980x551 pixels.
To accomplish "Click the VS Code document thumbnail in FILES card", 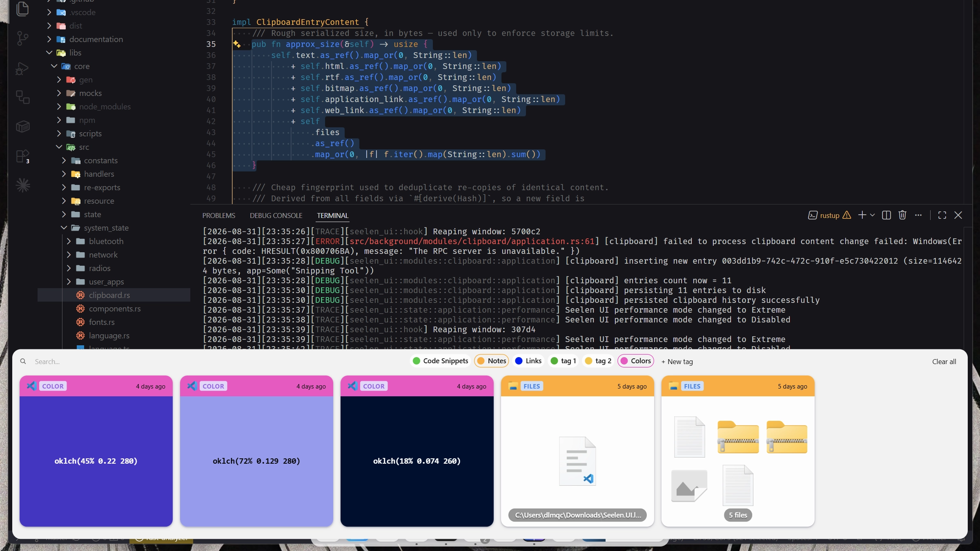I will click(577, 461).
